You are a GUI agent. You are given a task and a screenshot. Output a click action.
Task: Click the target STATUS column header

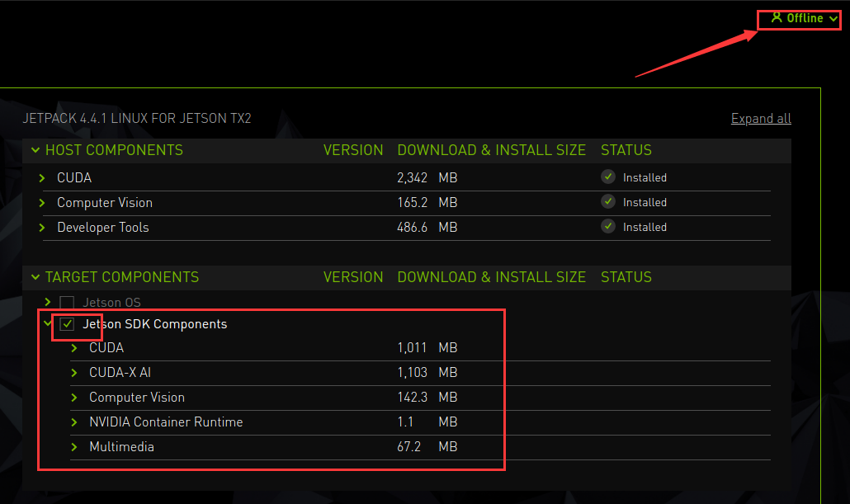(x=626, y=277)
